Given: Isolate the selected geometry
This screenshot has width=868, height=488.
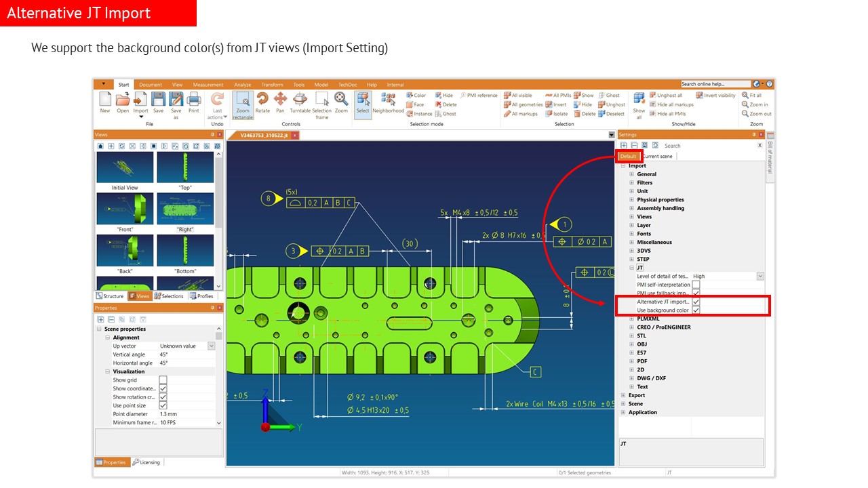Looking at the screenshot, I should pos(556,114).
